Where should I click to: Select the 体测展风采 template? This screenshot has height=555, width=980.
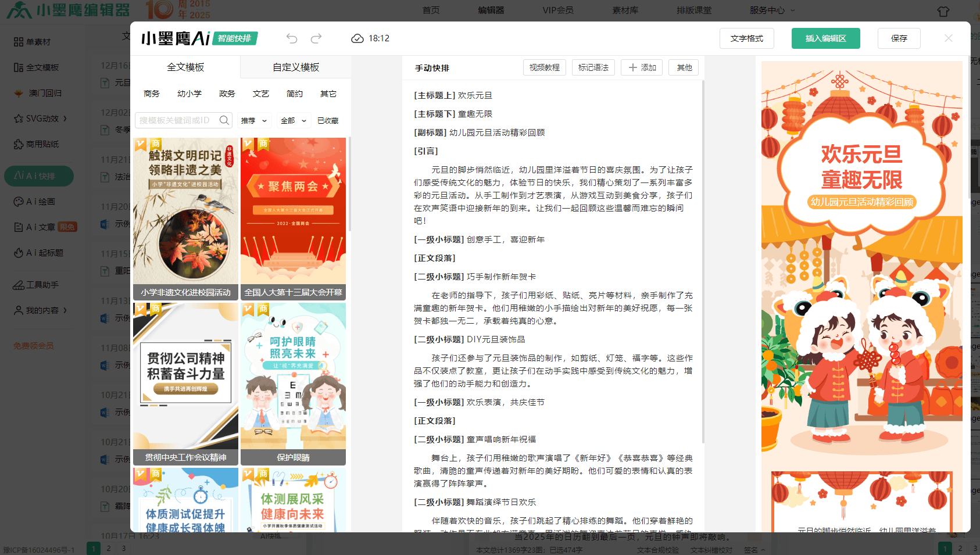pyautogui.click(x=294, y=500)
